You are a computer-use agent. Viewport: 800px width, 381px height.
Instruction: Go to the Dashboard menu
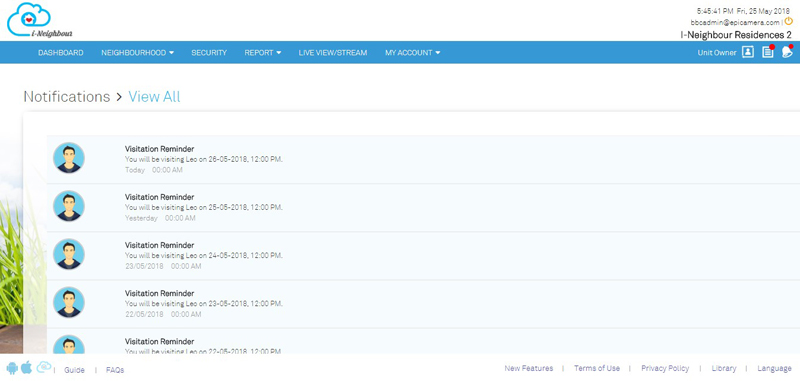(x=61, y=53)
